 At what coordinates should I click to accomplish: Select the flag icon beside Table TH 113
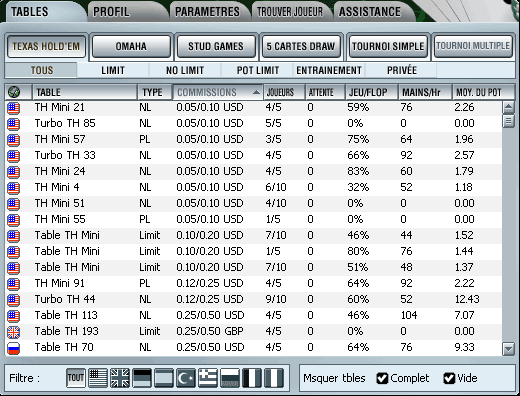click(x=13, y=316)
